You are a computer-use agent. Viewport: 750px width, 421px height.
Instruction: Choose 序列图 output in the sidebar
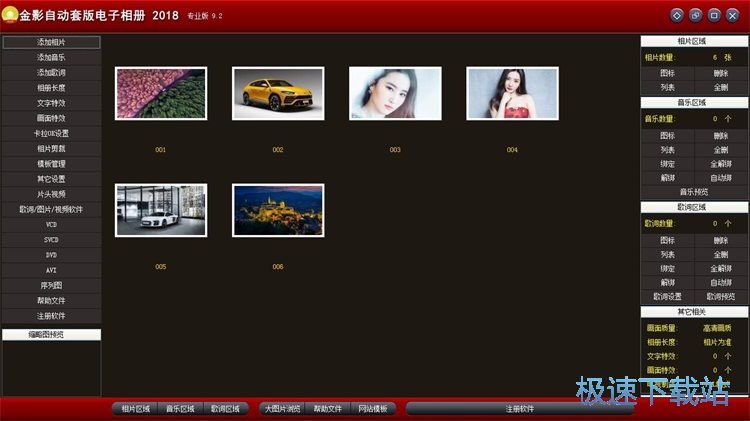(x=51, y=286)
